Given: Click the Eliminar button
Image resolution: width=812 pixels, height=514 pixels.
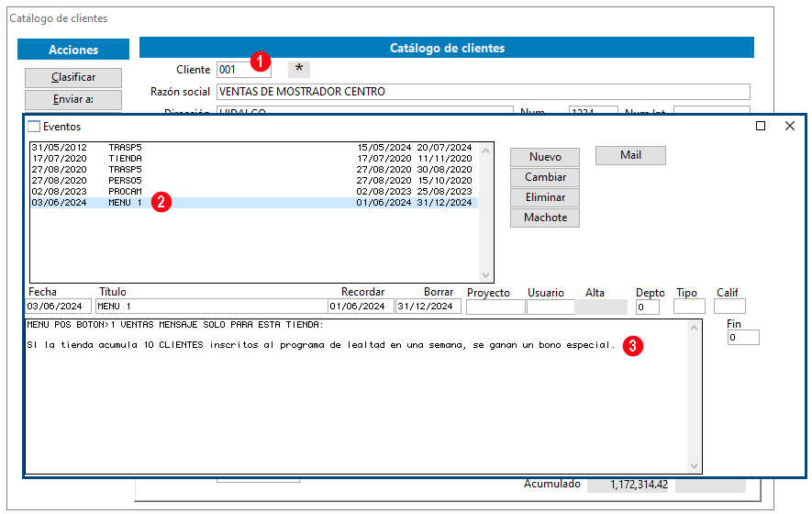Looking at the screenshot, I should (545, 197).
